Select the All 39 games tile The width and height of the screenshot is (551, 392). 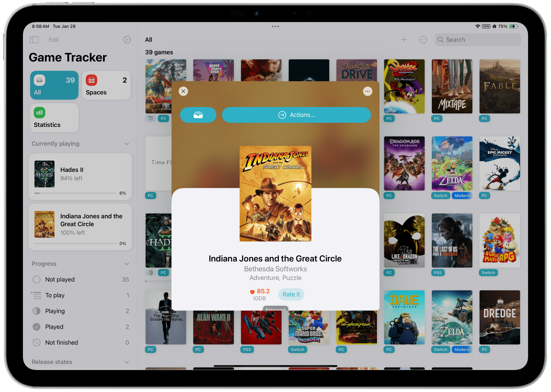coord(54,85)
